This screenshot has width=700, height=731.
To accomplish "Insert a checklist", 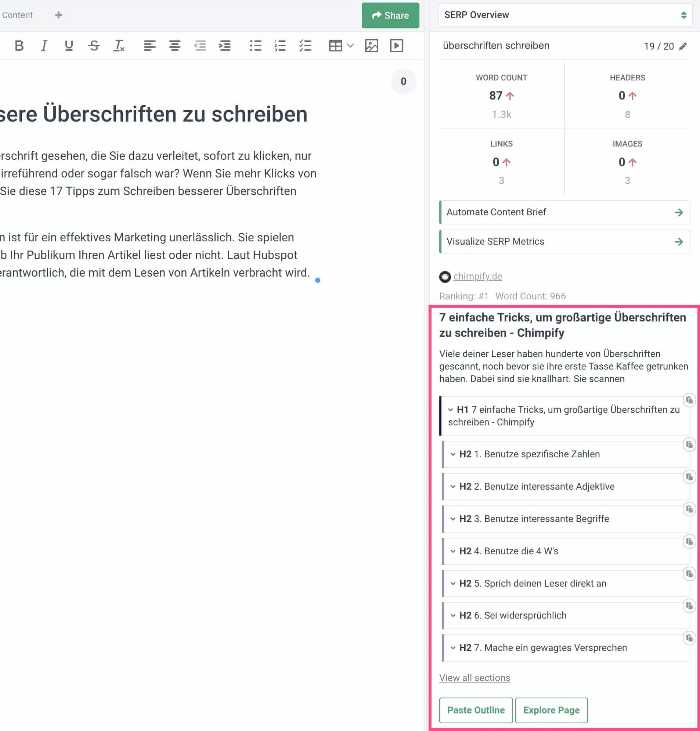I will point(305,46).
